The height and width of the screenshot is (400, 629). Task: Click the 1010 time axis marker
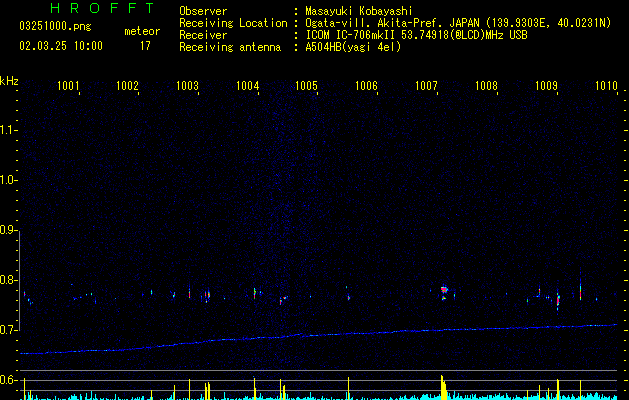pyautogui.click(x=606, y=85)
